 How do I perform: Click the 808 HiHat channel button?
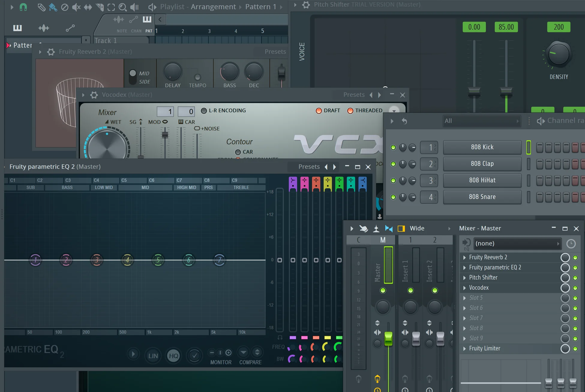coord(482,180)
